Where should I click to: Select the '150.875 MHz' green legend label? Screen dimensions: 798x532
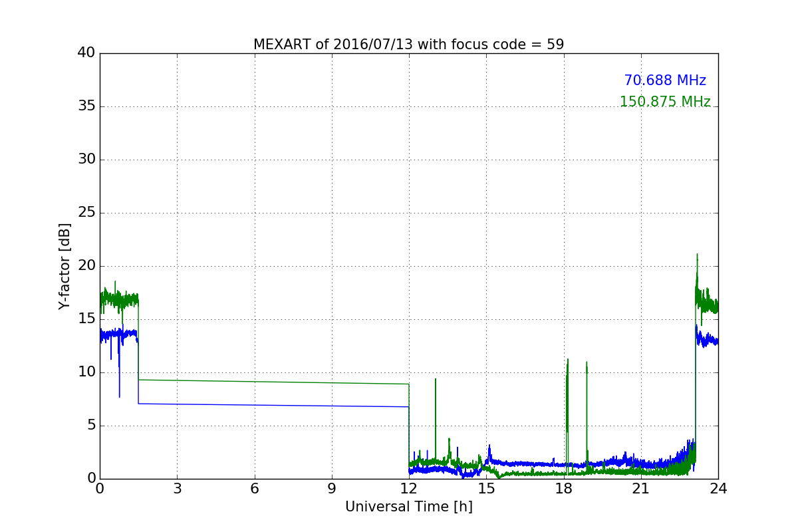coord(665,102)
